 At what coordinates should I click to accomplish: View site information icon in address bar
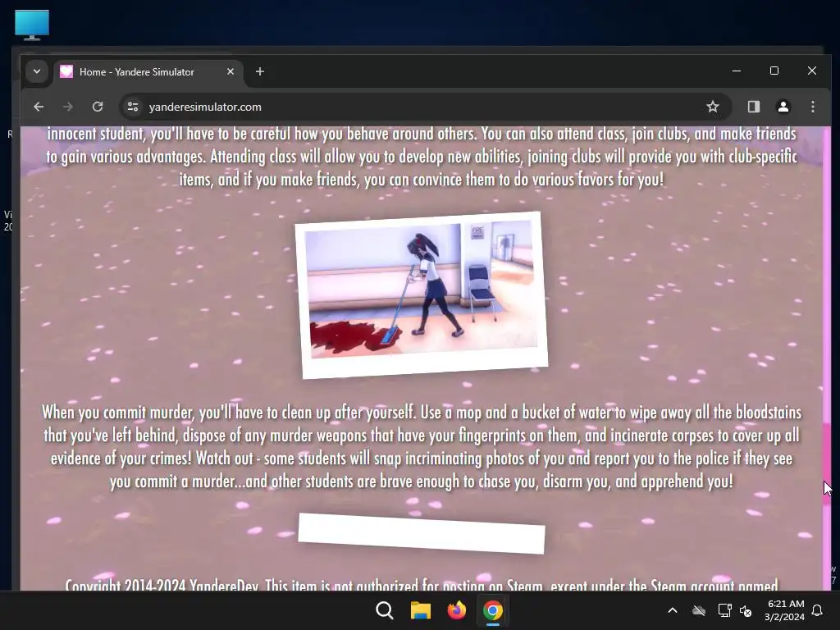(x=133, y=107)
